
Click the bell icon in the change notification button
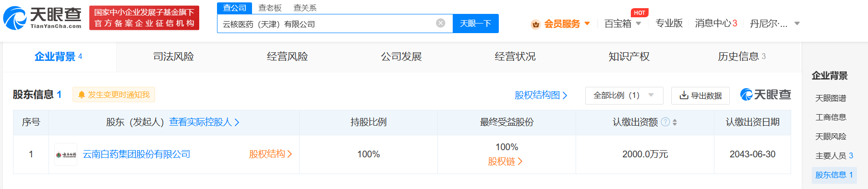[82, 95]
